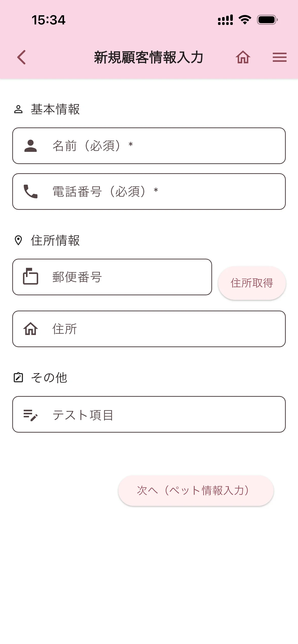Tap the profile outline icon near 基本情報

[x=18, y=109]
